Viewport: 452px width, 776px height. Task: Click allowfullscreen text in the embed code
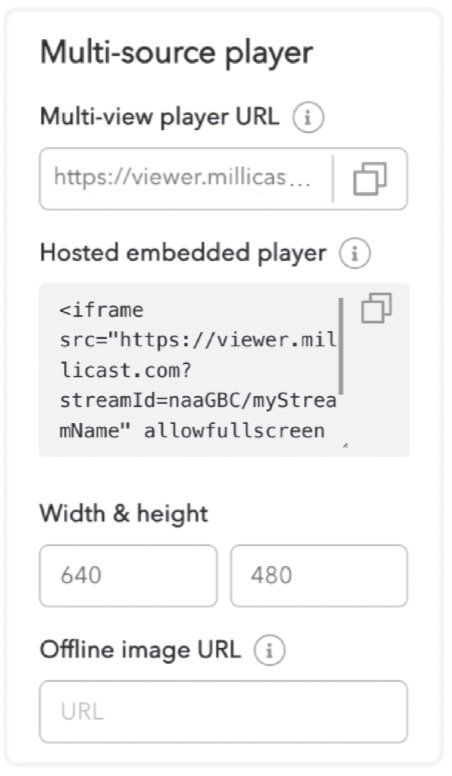234,431
